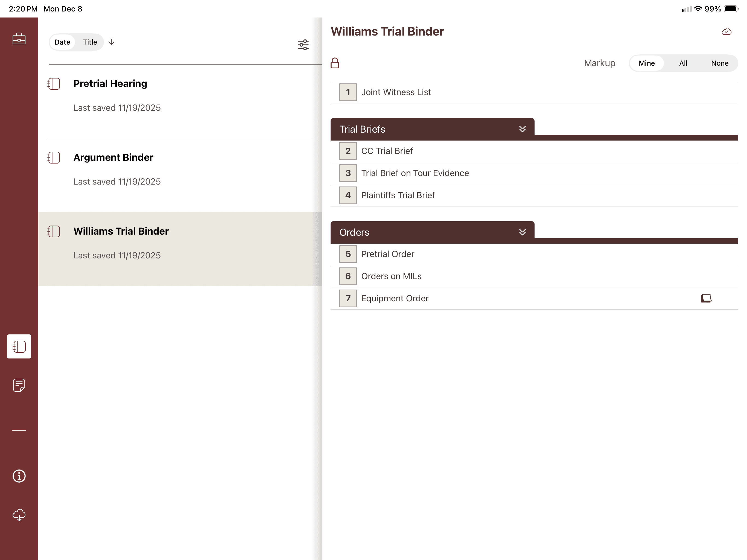Open the notes icon in sidebar

click(19, 385)
